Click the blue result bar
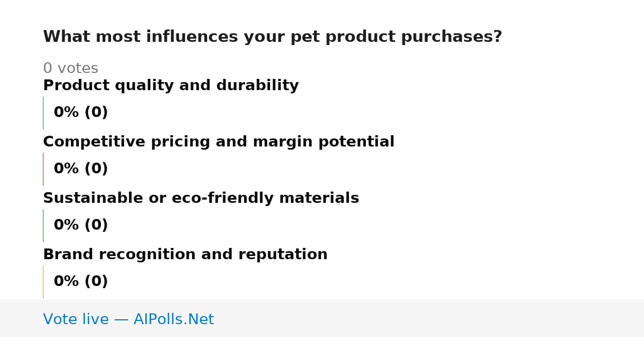The height and width of the screenshot is (337, 644). [43, 113]
